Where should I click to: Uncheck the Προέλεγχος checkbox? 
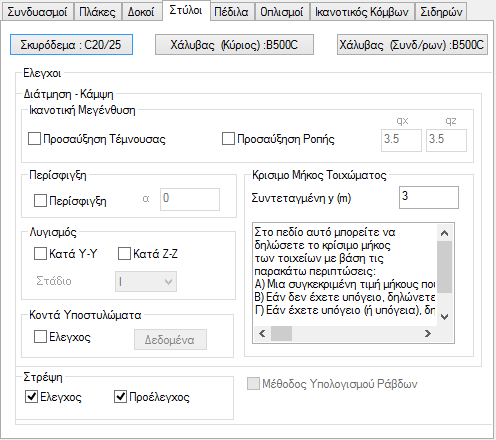[x=120, y=397]
